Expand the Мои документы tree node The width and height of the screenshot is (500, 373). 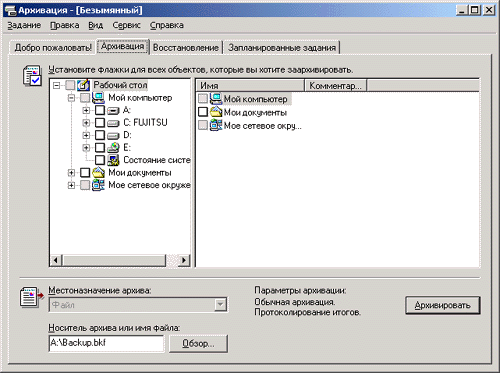click(71, 173)
